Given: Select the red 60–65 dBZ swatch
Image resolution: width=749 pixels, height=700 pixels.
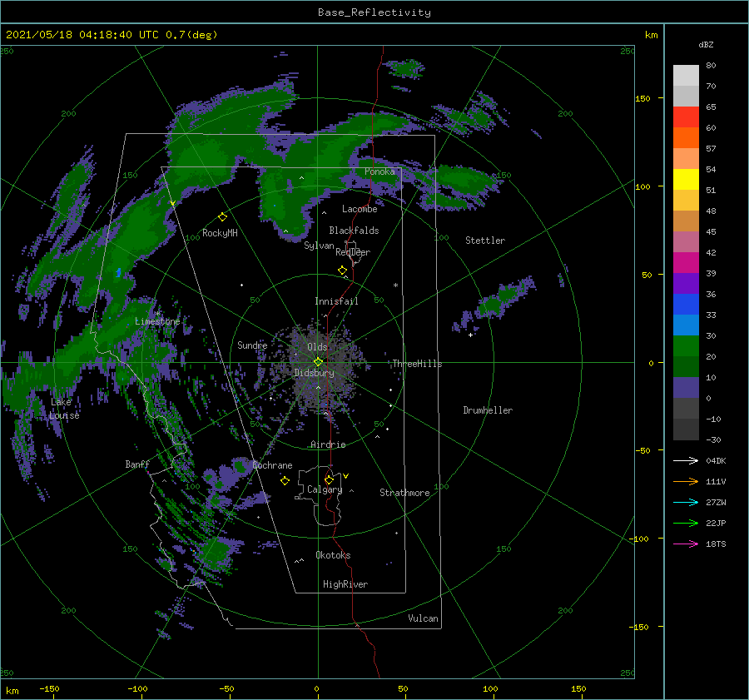Looking at the screenshot, I should [686, 117].
